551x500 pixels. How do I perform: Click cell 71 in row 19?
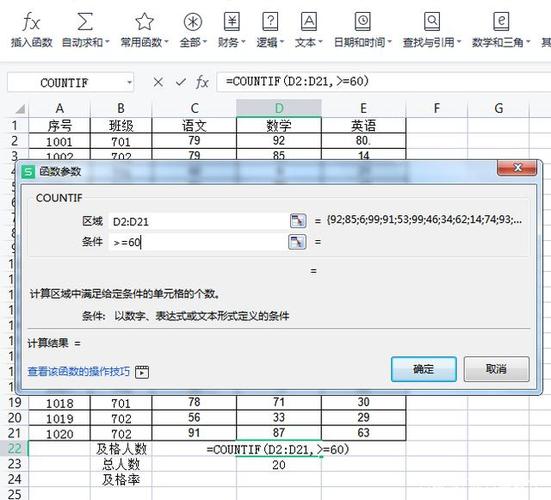(279, 402)
